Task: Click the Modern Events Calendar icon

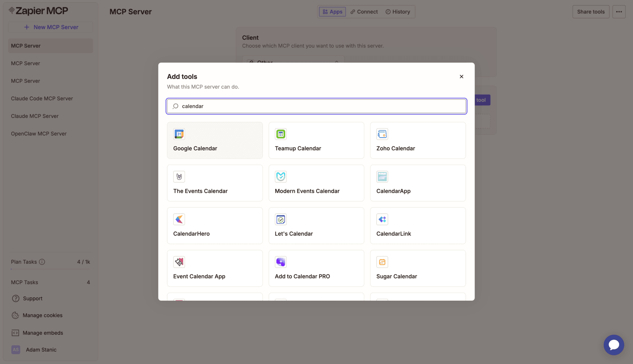Action: 280,177
